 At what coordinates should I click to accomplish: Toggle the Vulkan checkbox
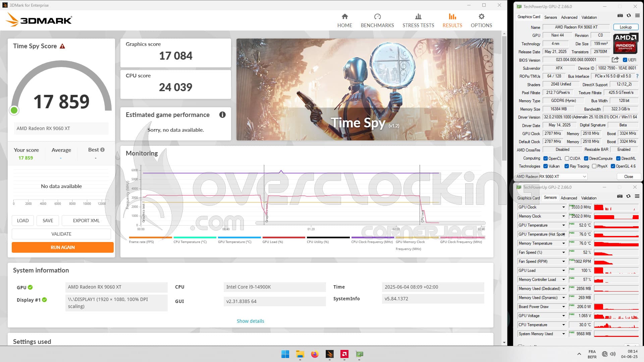(x=546, y=166)
